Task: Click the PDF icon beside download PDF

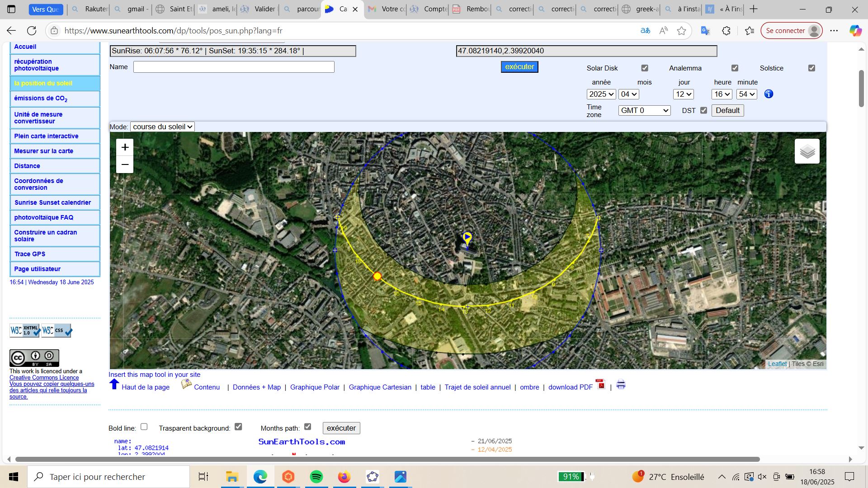Action: [600, 385]
